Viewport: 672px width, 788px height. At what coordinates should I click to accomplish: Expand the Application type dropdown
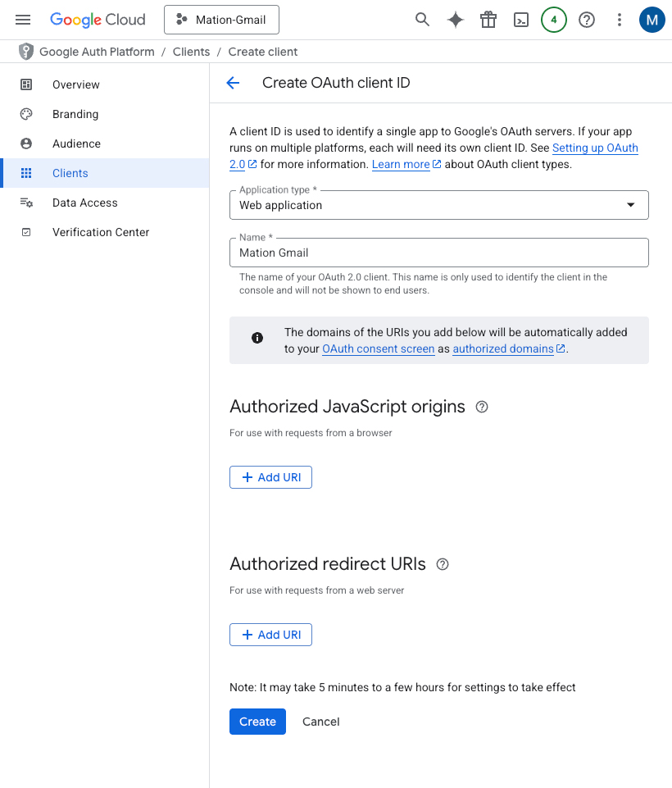(x=439, y=205)
